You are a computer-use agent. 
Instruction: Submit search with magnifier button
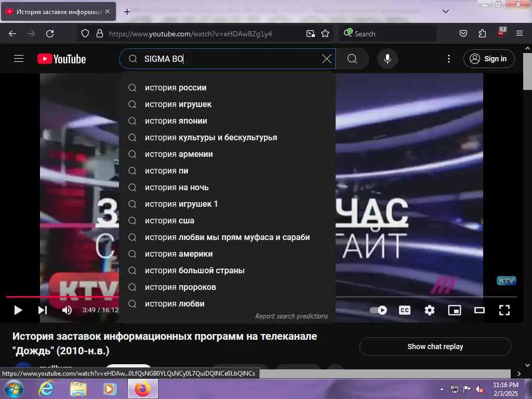click(x=352, y=59)
